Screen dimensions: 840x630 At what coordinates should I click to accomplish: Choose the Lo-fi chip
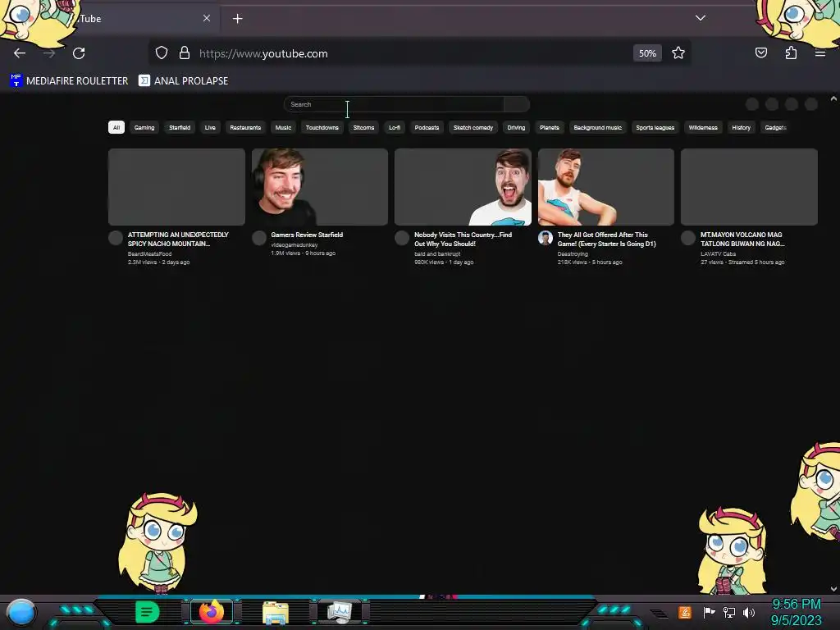pyautogui.click(x=395, y=127)
